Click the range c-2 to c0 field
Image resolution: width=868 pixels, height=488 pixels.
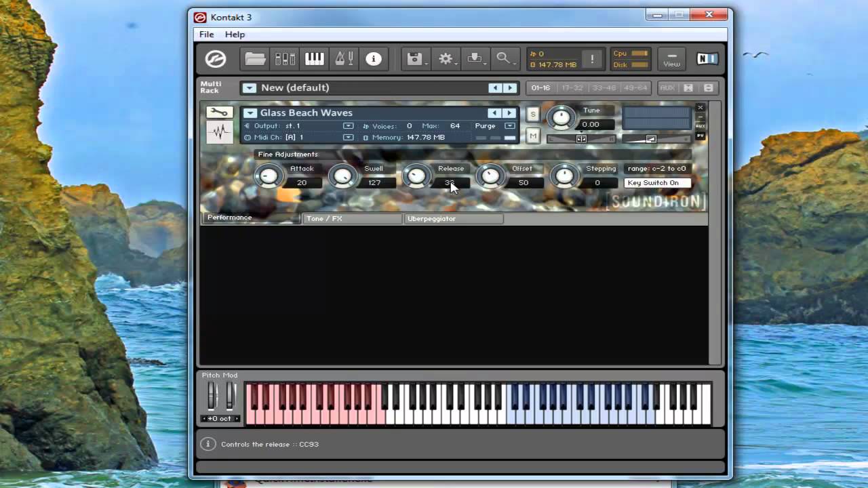(x=657, y=169)
